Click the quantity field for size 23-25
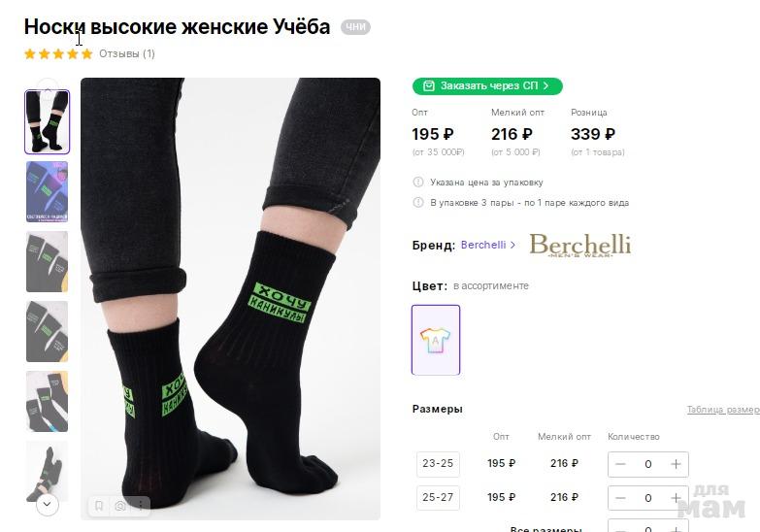The image size is (760, 532). point(647,464)
